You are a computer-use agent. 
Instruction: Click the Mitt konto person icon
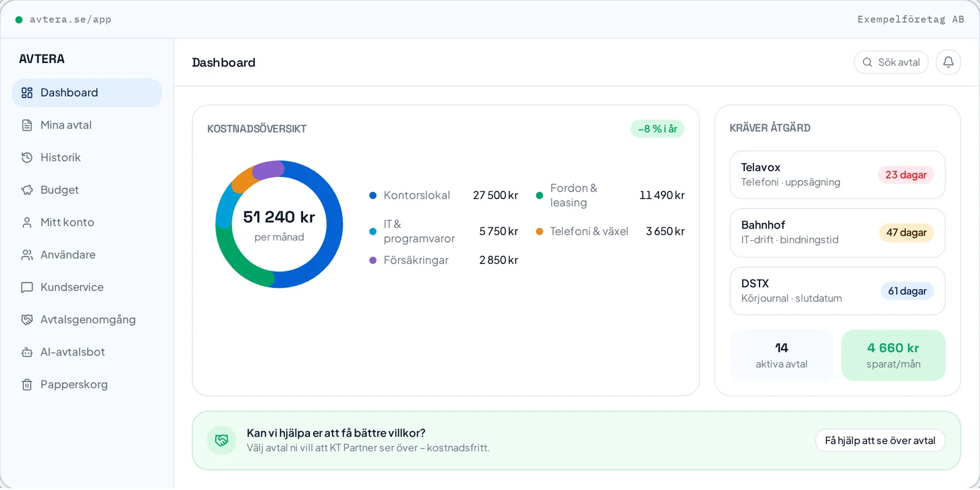tap(27, 222)
